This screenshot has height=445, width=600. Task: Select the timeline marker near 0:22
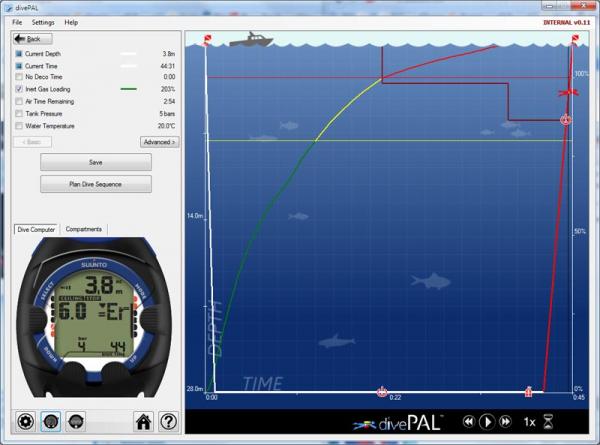click(x=382, y=392)
